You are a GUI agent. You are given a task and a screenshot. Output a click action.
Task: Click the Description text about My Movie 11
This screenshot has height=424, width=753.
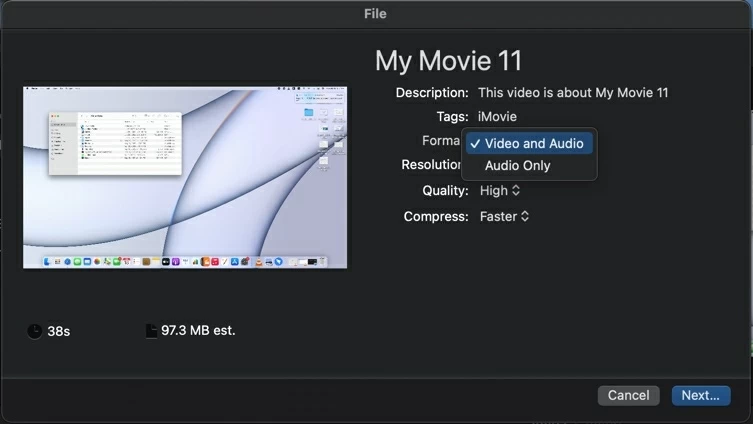(573, 93)
